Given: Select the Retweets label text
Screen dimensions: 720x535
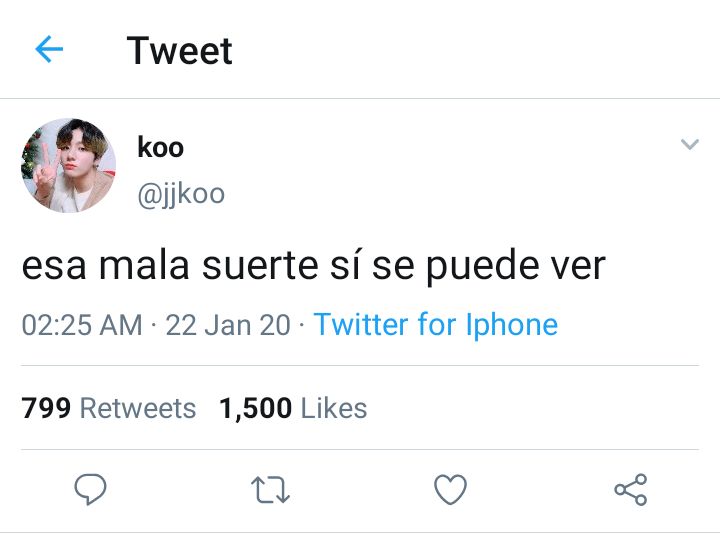Looking at the screenshot, I should (x=138, y=408).
